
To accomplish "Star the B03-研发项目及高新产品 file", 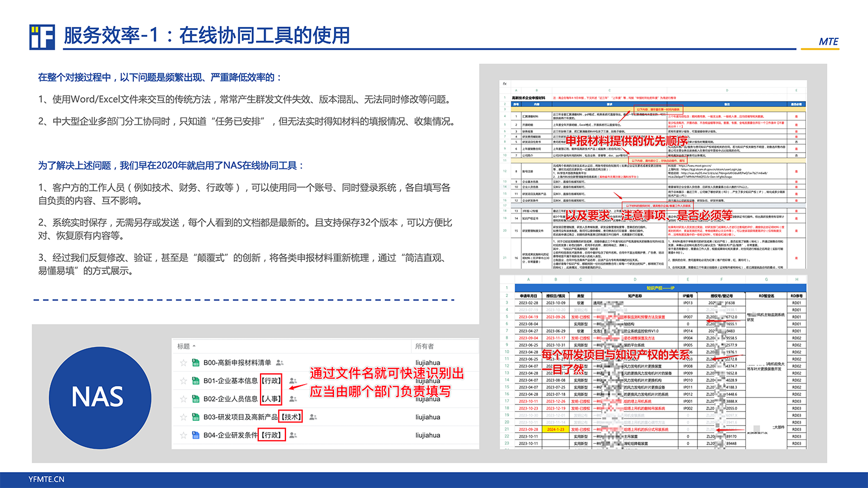I will 183,417.
